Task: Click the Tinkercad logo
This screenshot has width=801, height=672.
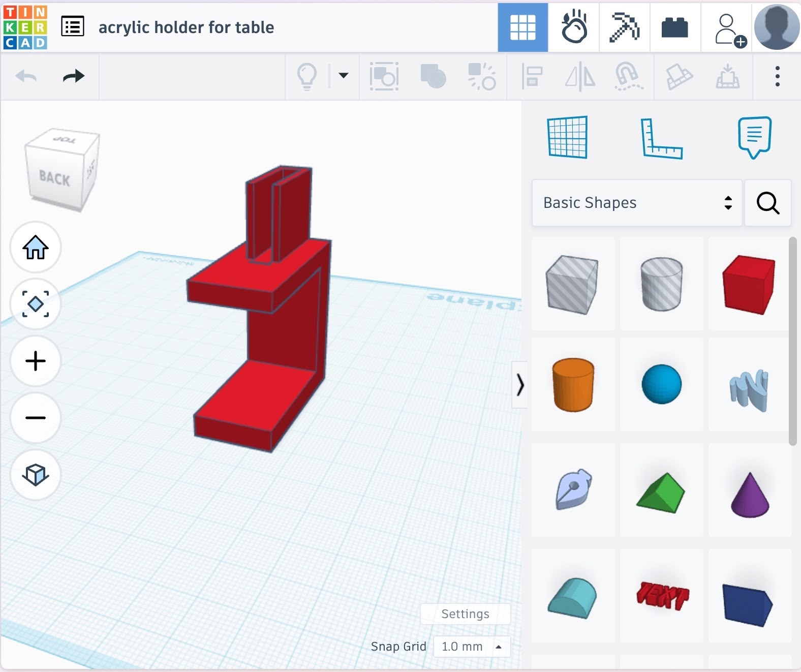Action: pyautogui.click(x=25, y=27)
